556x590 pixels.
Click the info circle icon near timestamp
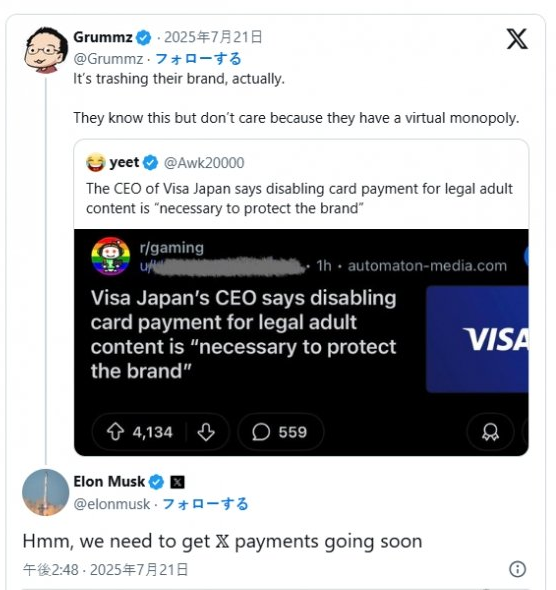[x=517, y=569]
